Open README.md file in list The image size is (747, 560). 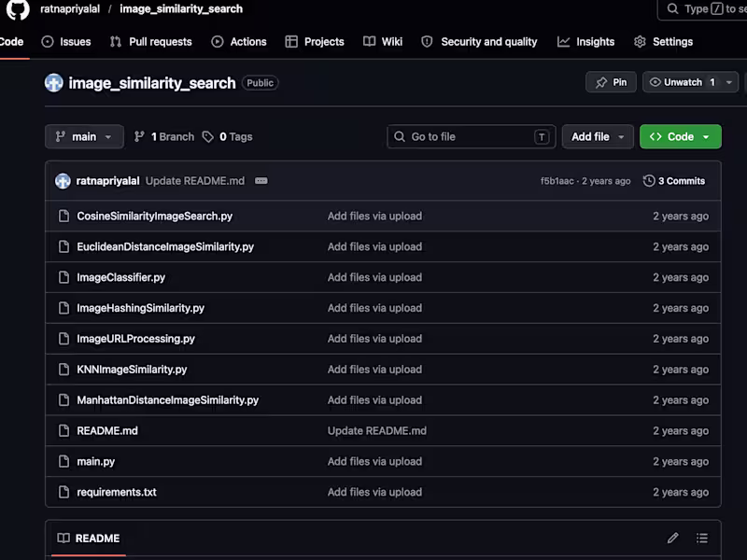pos(107,431)
